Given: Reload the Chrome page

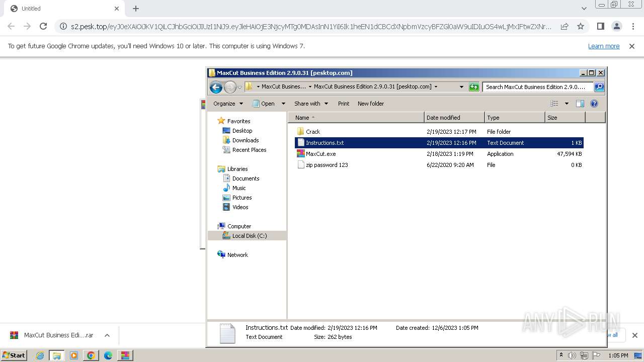Looking at the screenshot, I should (43, 26).
